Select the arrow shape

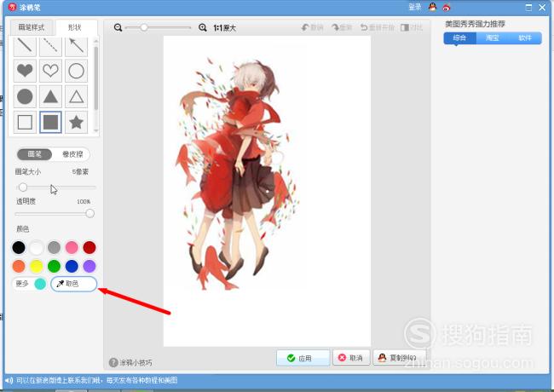(x=77, y=46)
